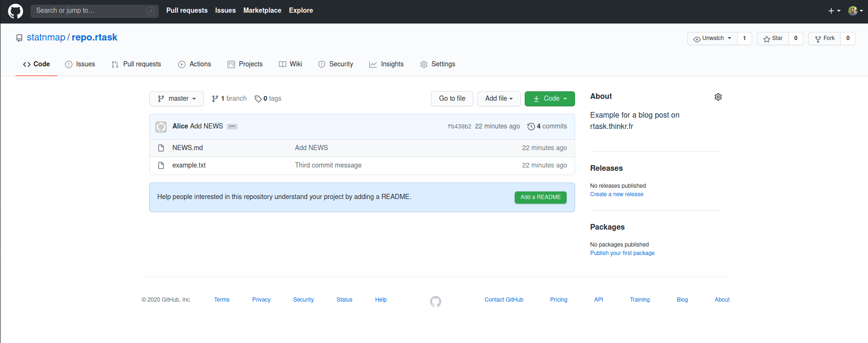Open commit hash fb430b2

459,127
